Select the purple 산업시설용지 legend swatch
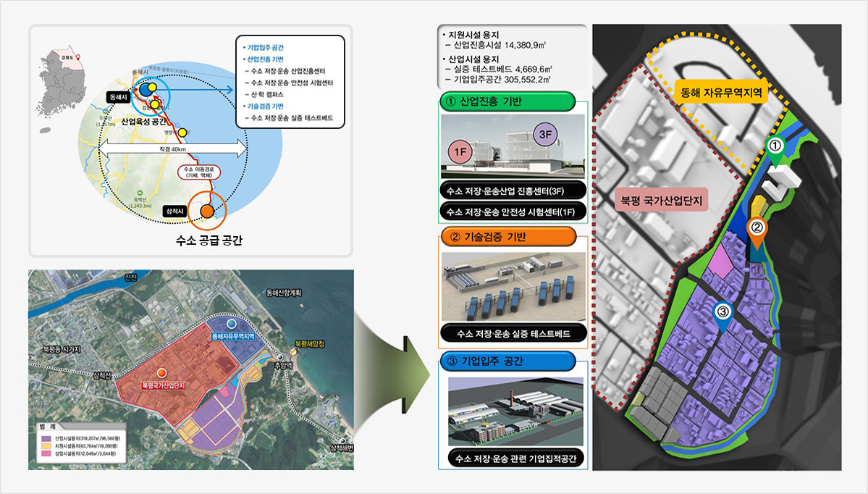The width and height of the screenshot is (868, 494). pos(47,438)
